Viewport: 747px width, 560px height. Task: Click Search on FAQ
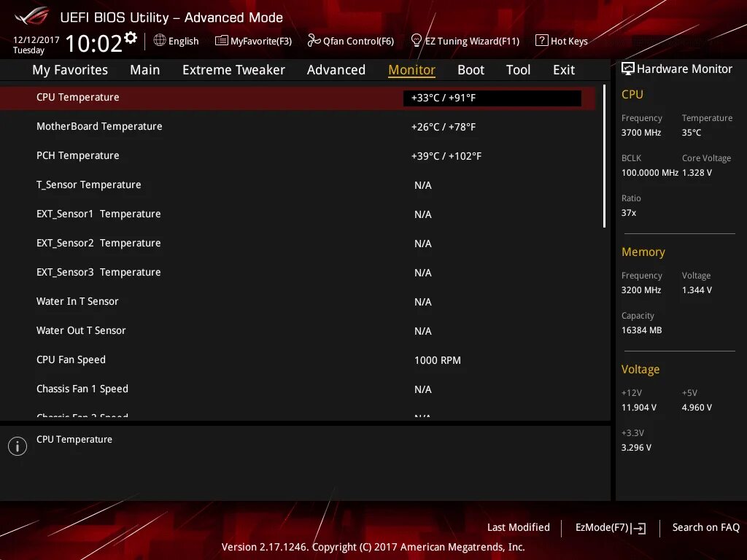coord(705,527)
